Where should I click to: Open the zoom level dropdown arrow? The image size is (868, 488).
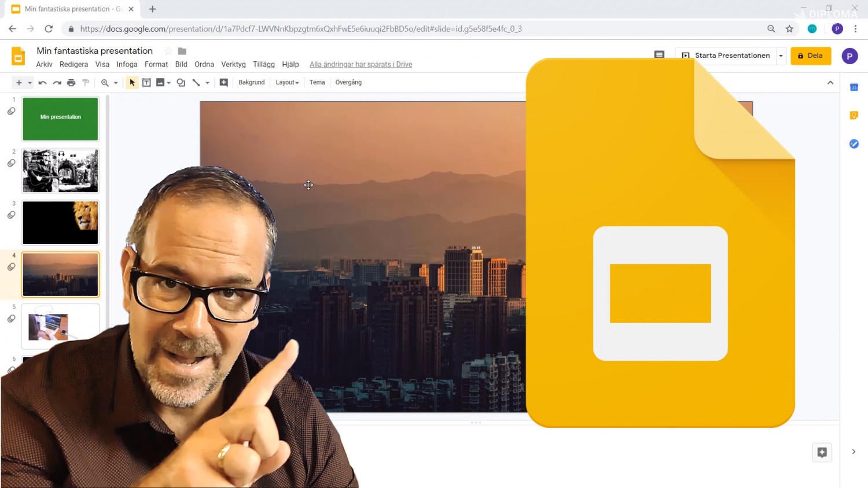coord(116,83)
